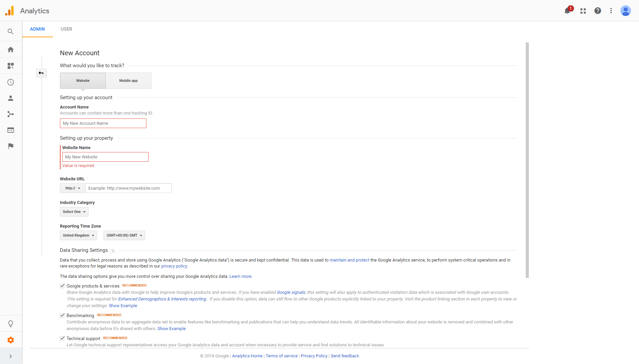Open the Google apps grid
Screen dimensions: 639x364
(x=583, y=11)
